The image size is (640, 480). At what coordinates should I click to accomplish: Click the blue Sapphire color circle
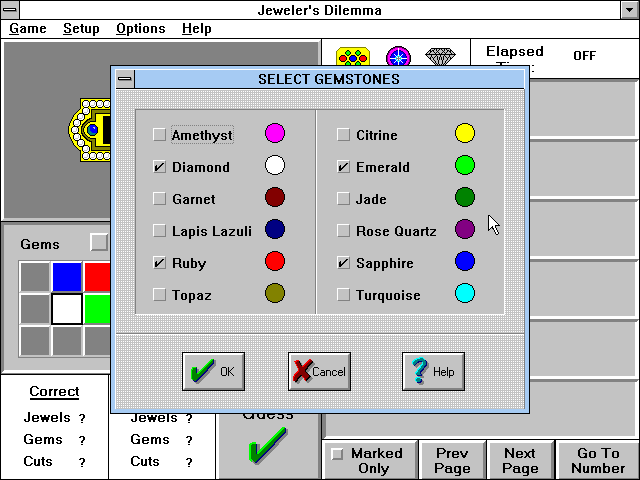pyautogui.click(x=465, y=261)
